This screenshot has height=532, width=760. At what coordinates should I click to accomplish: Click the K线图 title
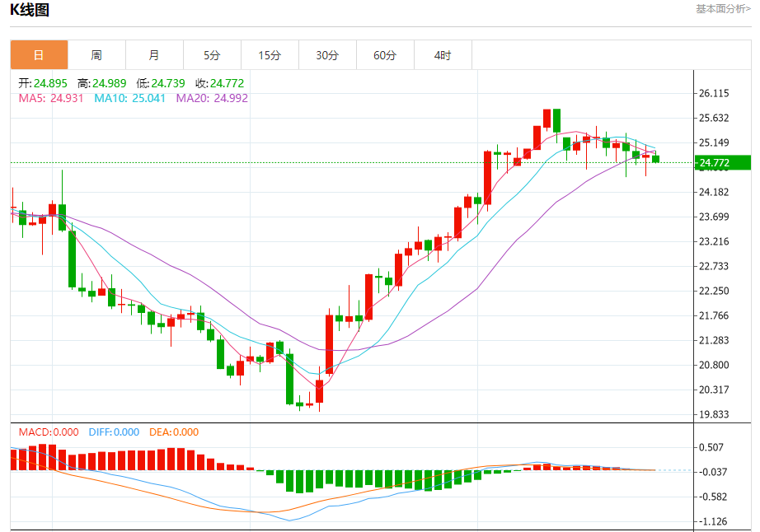30,10
